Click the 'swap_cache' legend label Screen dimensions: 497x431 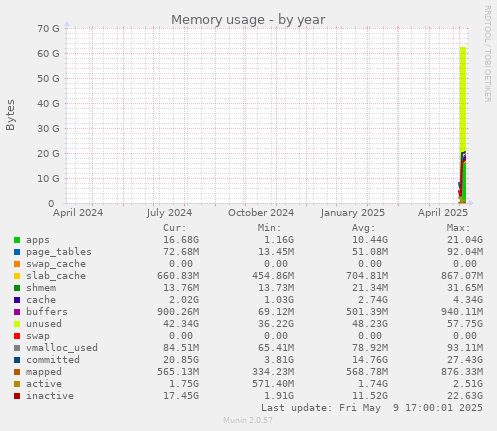coord(56,264)
